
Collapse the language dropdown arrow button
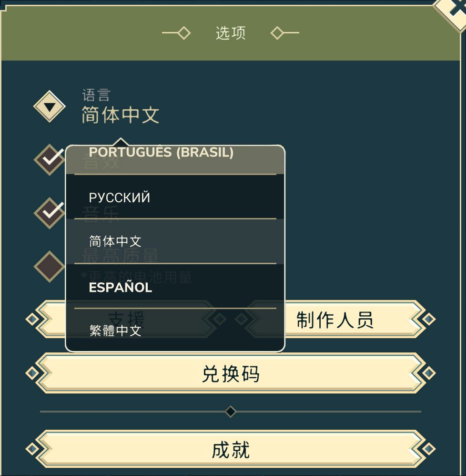tap(50, 106)
